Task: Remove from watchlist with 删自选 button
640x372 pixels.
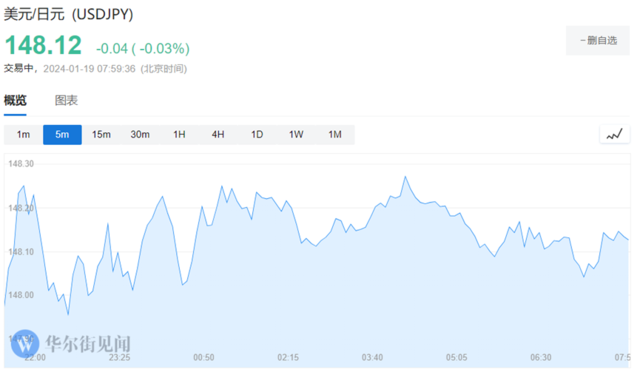Action: tap(598, 40)
